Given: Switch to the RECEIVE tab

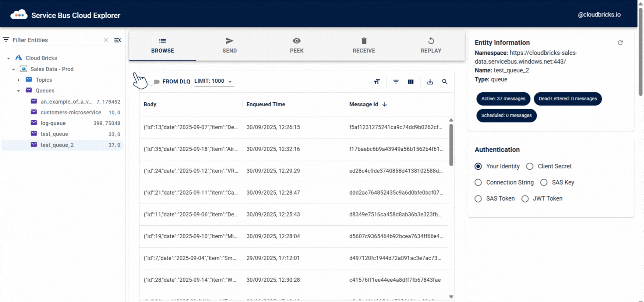Looking at the screenshot, I should [x=364, y=45].
